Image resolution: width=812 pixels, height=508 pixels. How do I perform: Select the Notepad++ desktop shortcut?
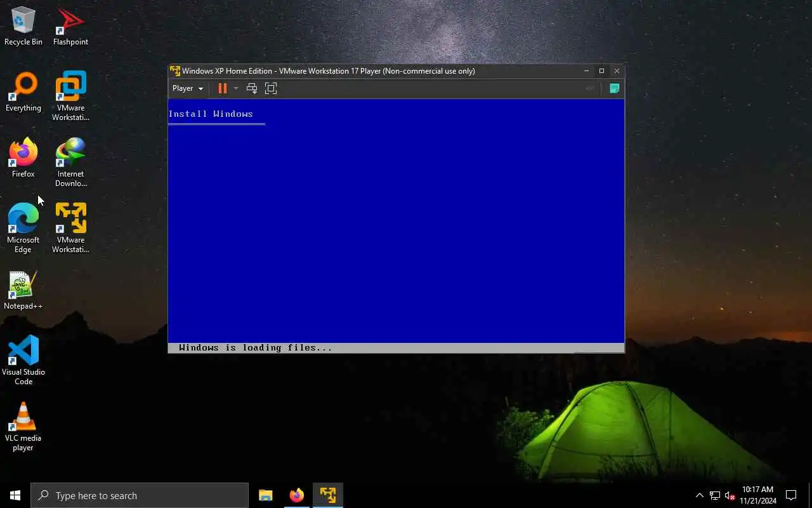point(23,291)
